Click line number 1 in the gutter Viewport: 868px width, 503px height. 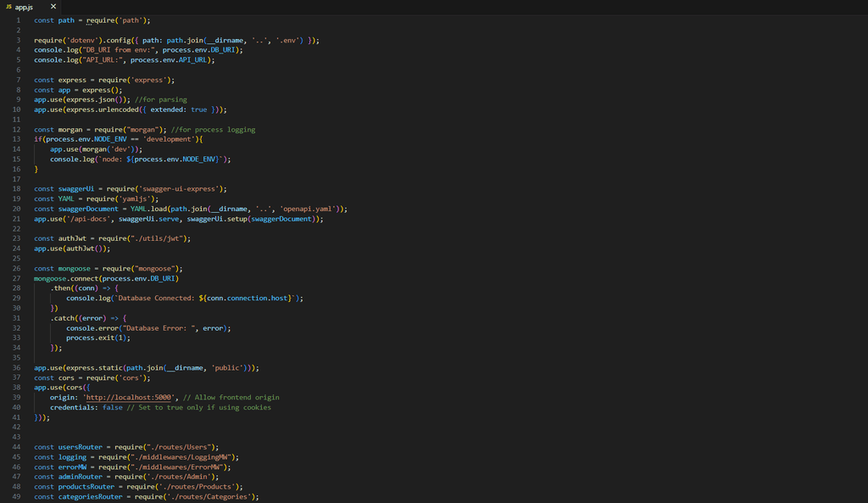[18, 20]
